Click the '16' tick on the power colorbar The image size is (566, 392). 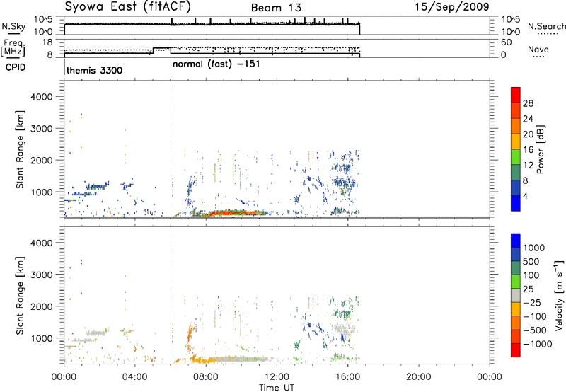point(528,150)
